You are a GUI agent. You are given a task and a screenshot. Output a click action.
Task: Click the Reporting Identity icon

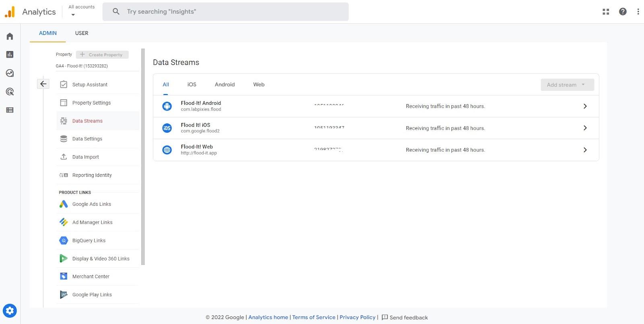tap(64, 175)
